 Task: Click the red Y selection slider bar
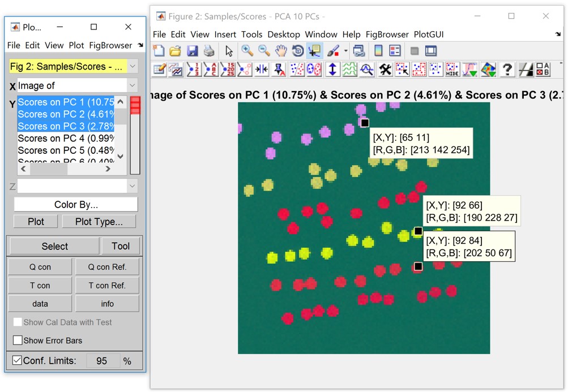pyautogui.click(x=135, y=106)
